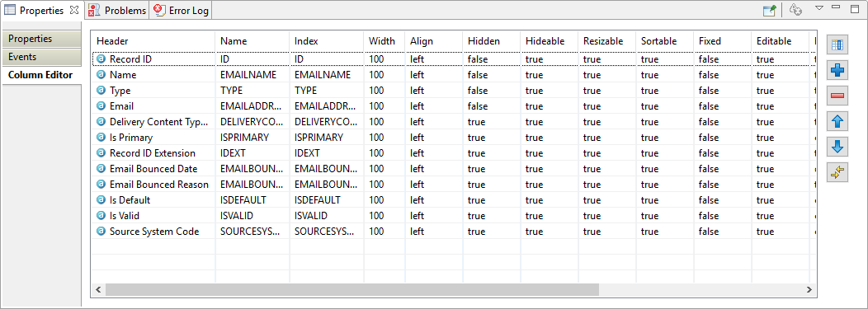The image size is (868, 309).
Task: Open the view menu triangle dropdown
Action: [820, 7]
